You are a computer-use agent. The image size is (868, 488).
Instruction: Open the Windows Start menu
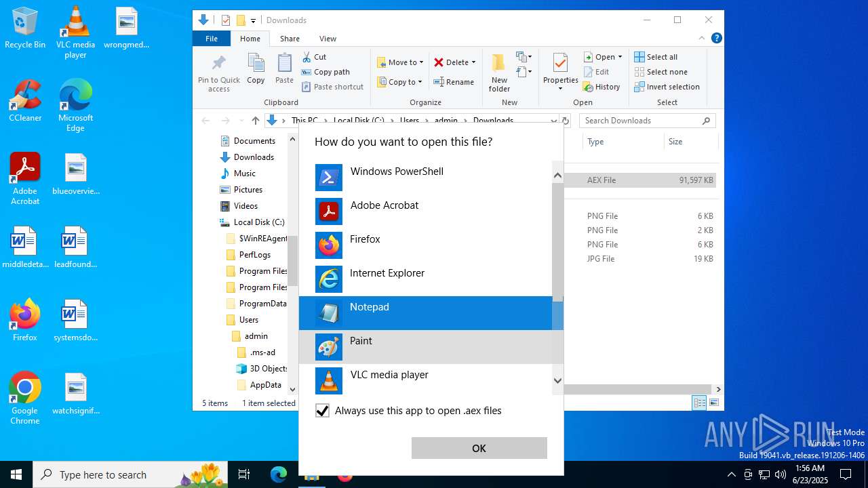(x=16, y=474)
